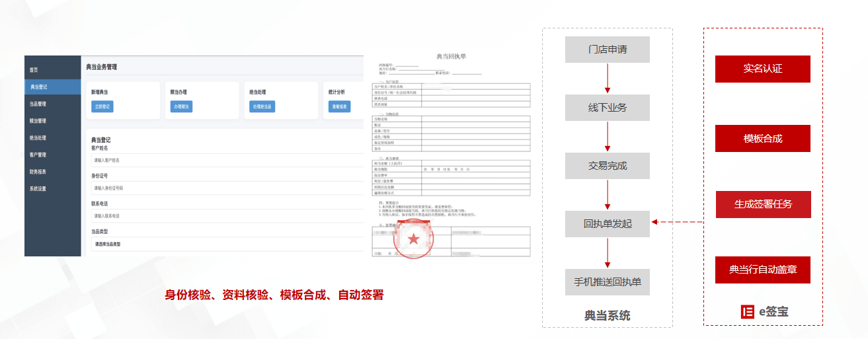Click the 典当系统 caption text
The image size is (868, 339).
[608, 316]
